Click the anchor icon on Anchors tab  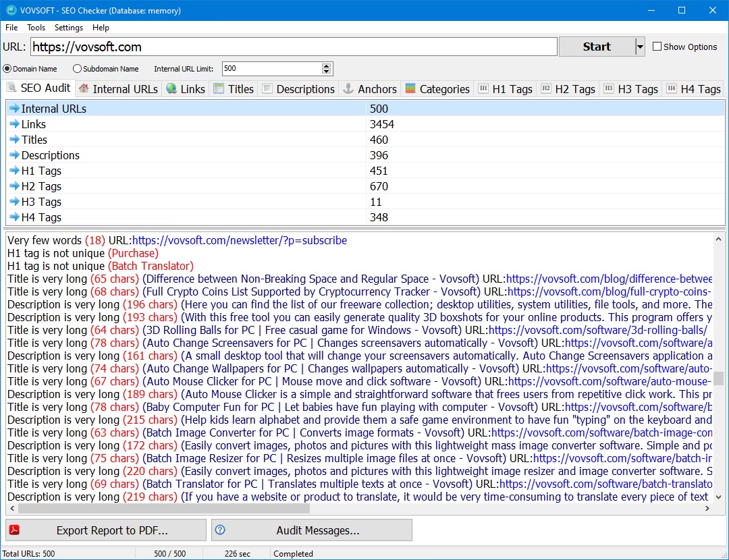pyautogui.click(x=348, y=88)
